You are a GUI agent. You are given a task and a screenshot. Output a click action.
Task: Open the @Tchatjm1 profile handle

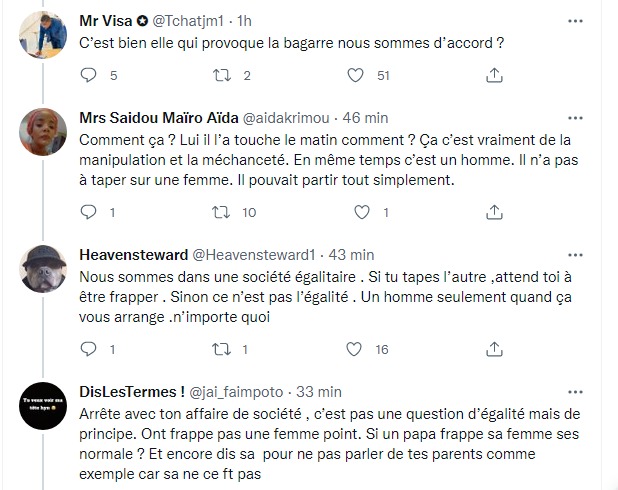(188, 21)
